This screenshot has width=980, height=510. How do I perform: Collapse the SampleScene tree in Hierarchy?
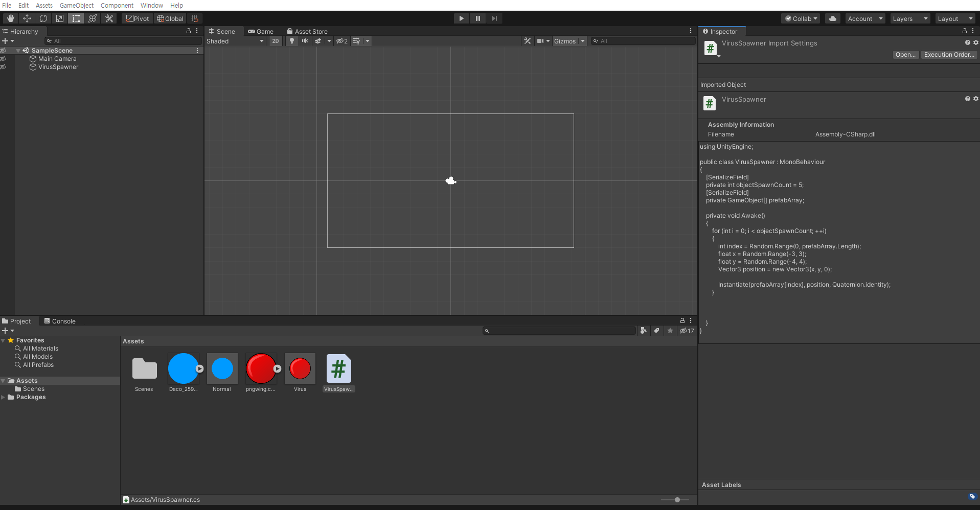point(18,51)
